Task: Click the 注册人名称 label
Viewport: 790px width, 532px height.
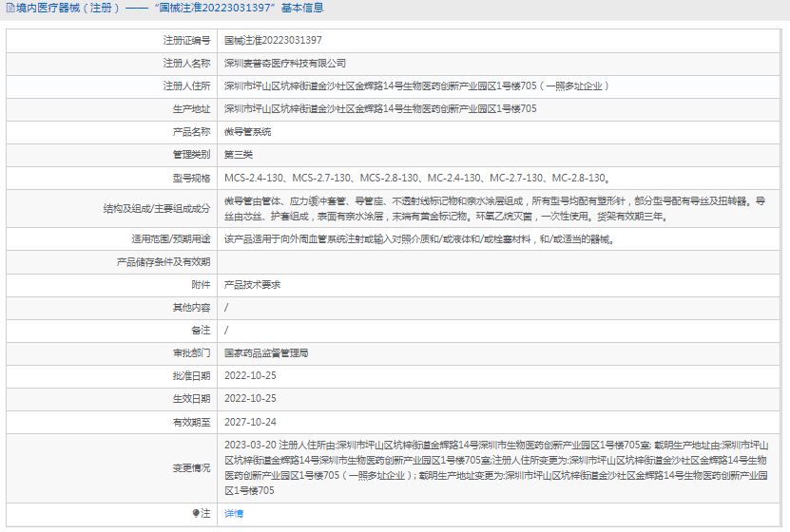Action: 186,64
